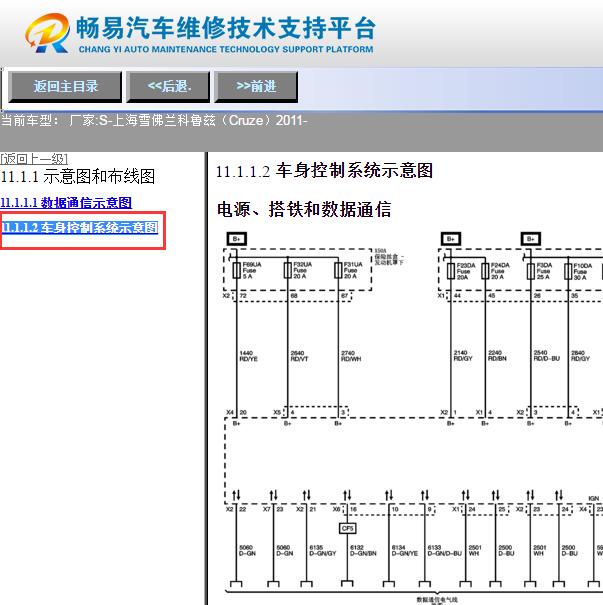Click the 2740 RD/WH wire label
Image resolution: width=603 pixels, height=605 pixels.
pos(351,356)
